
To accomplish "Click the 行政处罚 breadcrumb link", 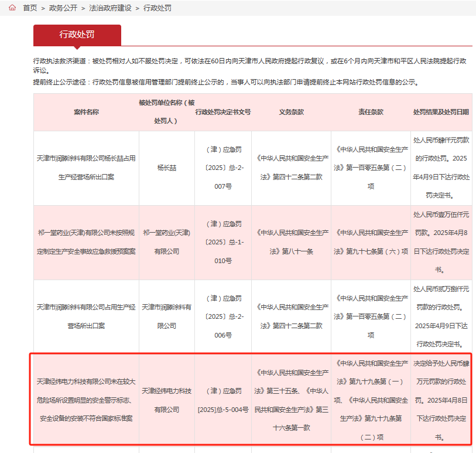I will 157,8.
